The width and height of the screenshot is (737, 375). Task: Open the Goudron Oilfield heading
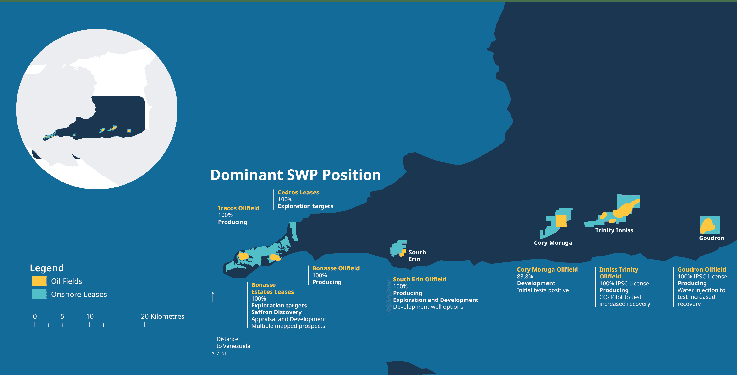click(702, 270)
